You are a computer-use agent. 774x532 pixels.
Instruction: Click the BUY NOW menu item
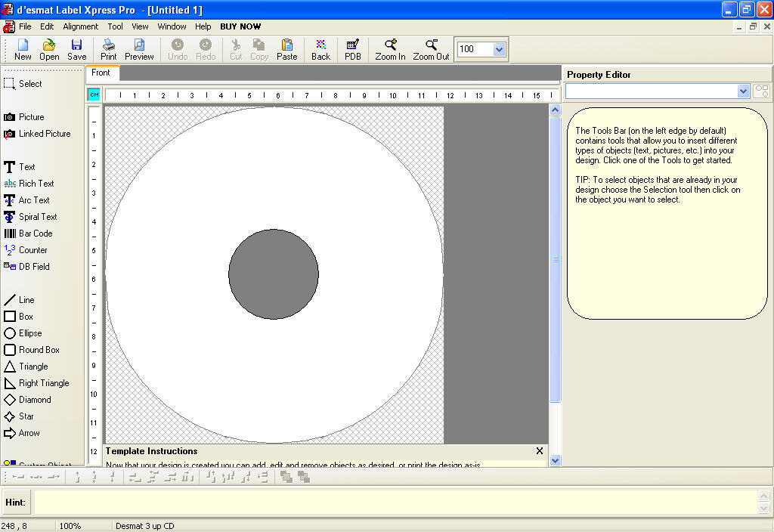(x=240, y=26)
